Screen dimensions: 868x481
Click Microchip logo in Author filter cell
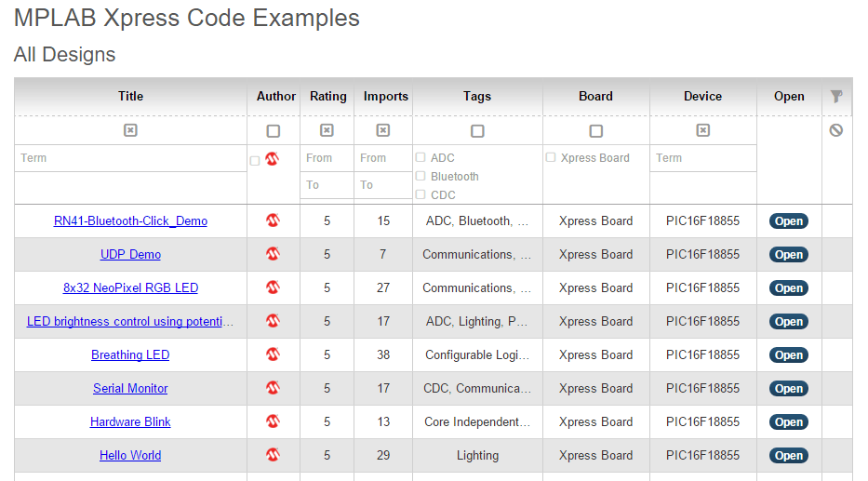point(272,159)
